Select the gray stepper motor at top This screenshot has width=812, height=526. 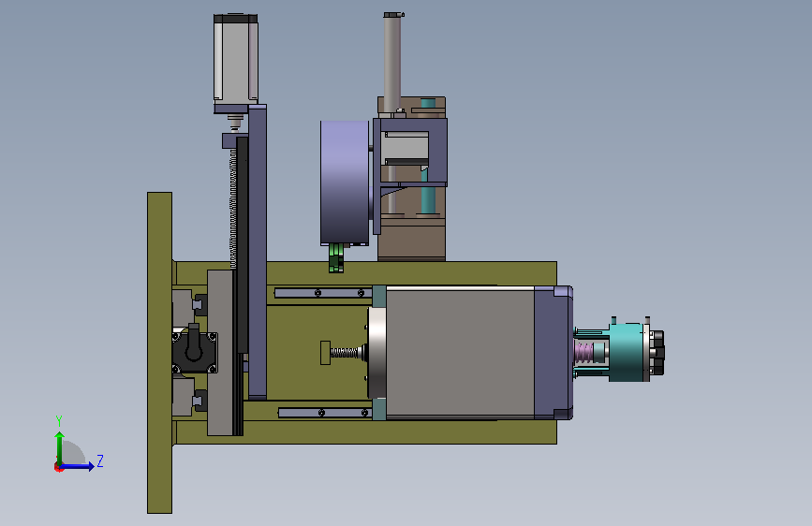point(236,57)
